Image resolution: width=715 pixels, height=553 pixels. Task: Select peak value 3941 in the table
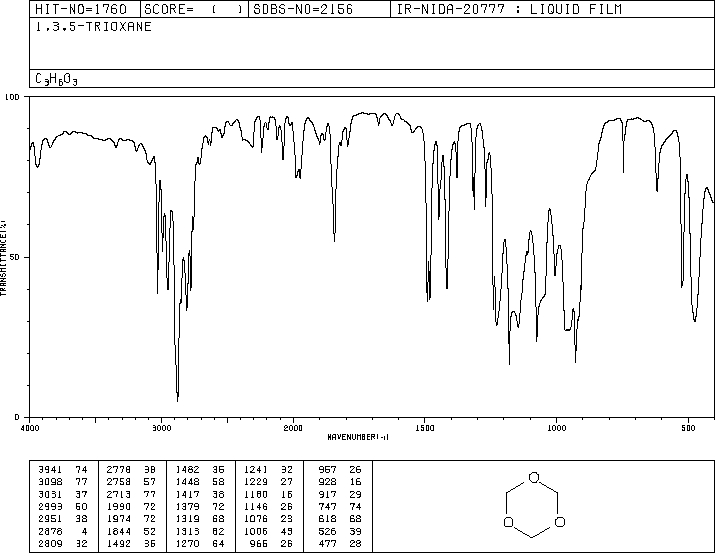click(x=50, y=470)
